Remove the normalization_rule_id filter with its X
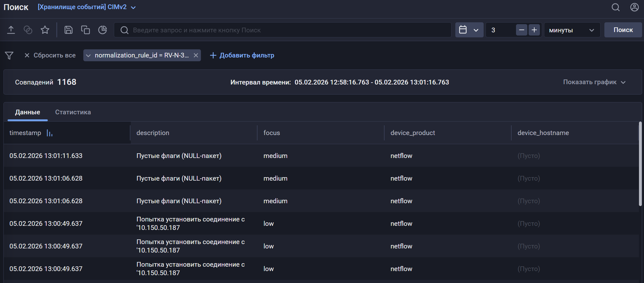644x283 pixels. tap(196, 55)
